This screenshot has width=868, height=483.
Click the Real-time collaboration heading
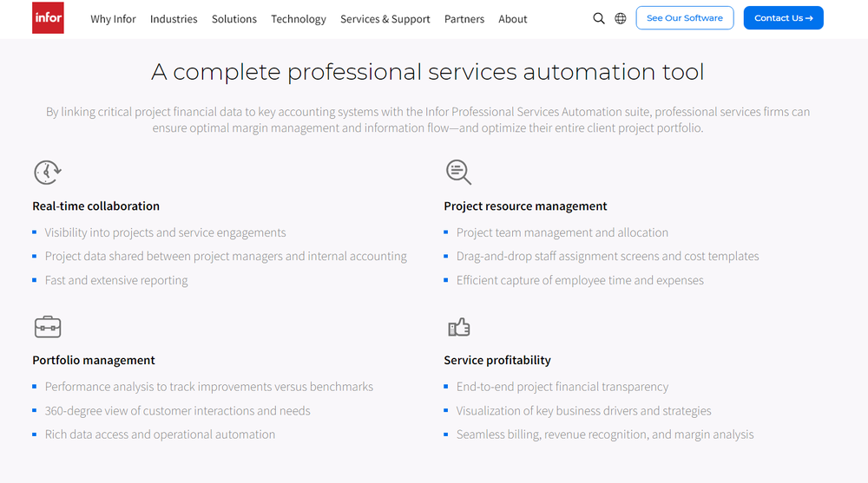95,206
